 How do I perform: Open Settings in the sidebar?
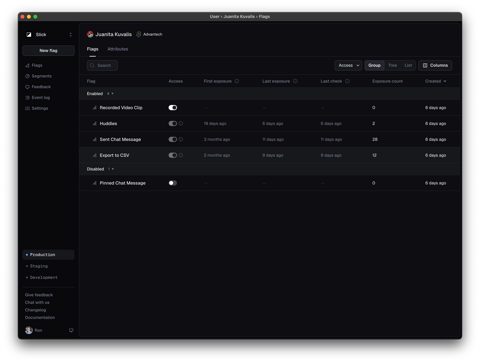tap(37, 108)
